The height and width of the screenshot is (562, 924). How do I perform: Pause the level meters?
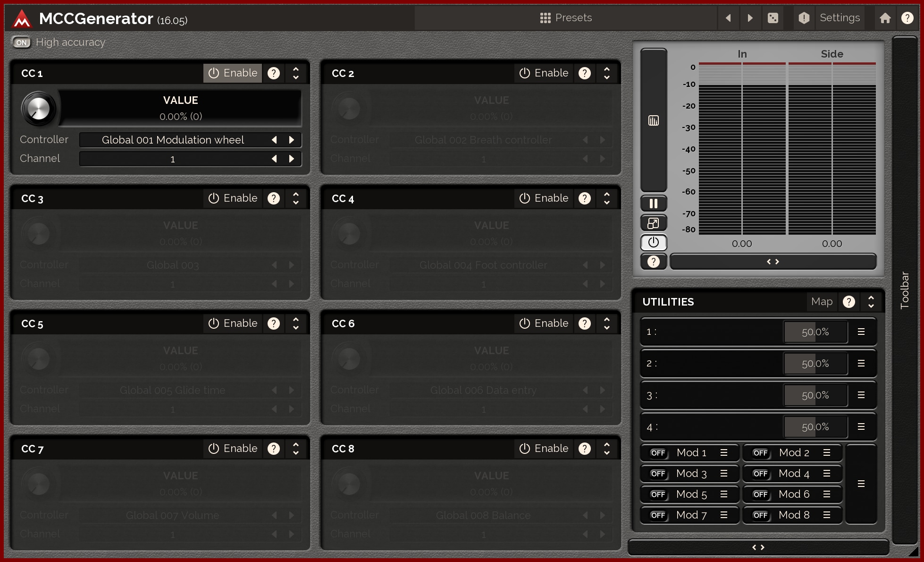coord(654,204)
